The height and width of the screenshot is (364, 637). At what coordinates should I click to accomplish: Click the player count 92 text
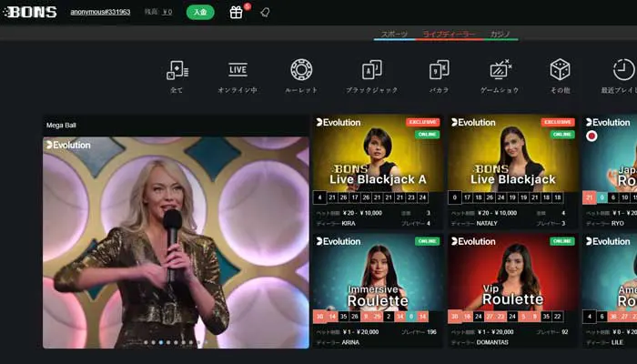[565, 332]
